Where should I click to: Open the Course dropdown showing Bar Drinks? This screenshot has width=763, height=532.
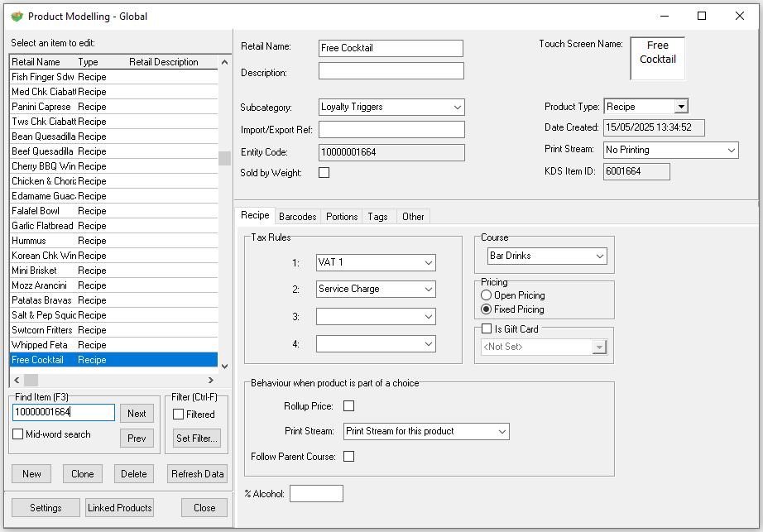(x=548, y=256)
